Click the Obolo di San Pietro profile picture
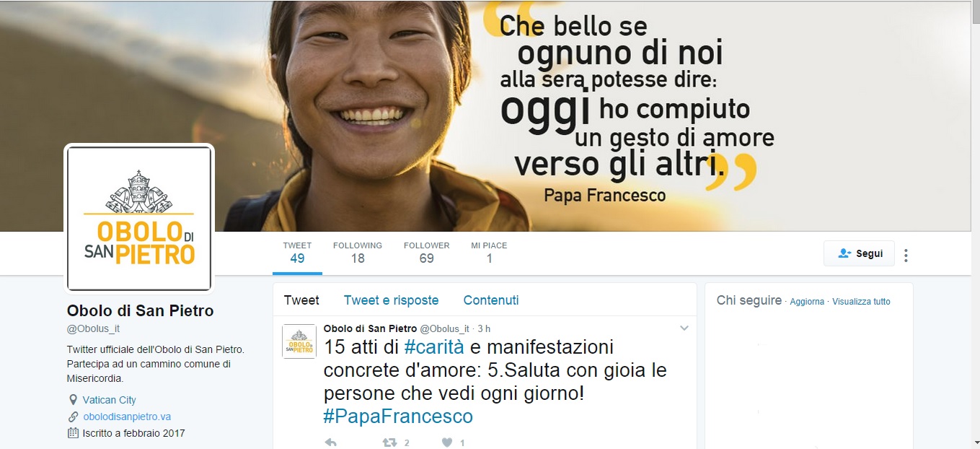Image resolution: width=980 pixels, height=449 pixels. coord(139,219)
